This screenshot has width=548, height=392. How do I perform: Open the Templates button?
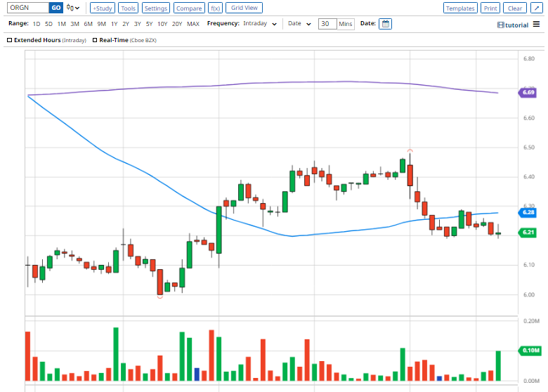pos(460,8)
